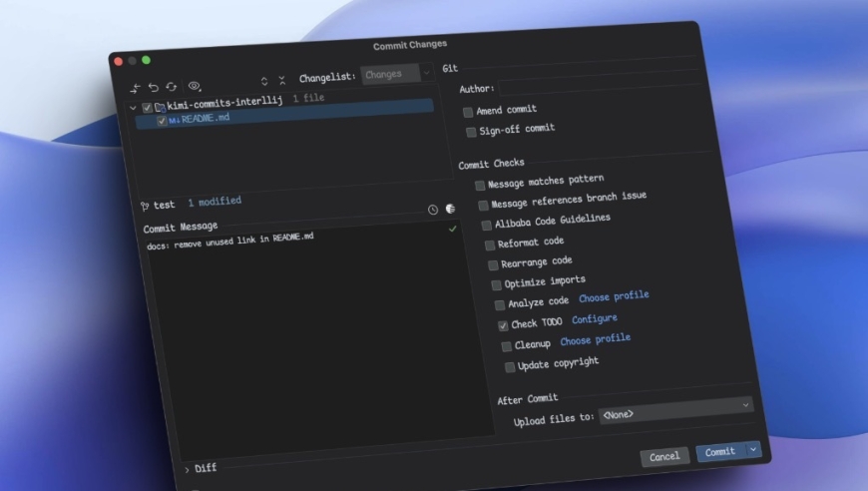The image size is (868, 491).
Task: Click the 1 modified label
Action: click(215, 202)
